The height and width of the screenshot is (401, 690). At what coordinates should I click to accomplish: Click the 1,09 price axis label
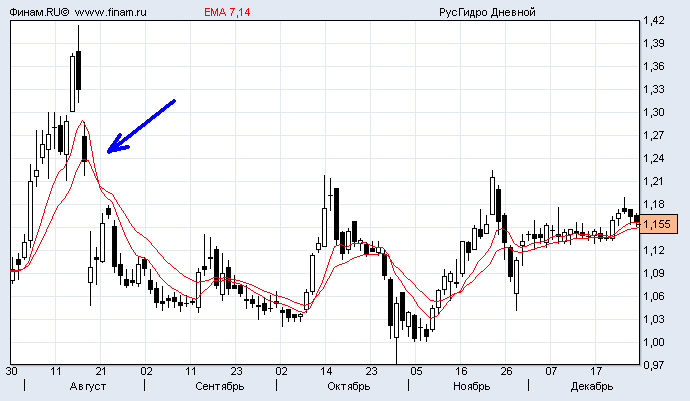pos(655,273)
